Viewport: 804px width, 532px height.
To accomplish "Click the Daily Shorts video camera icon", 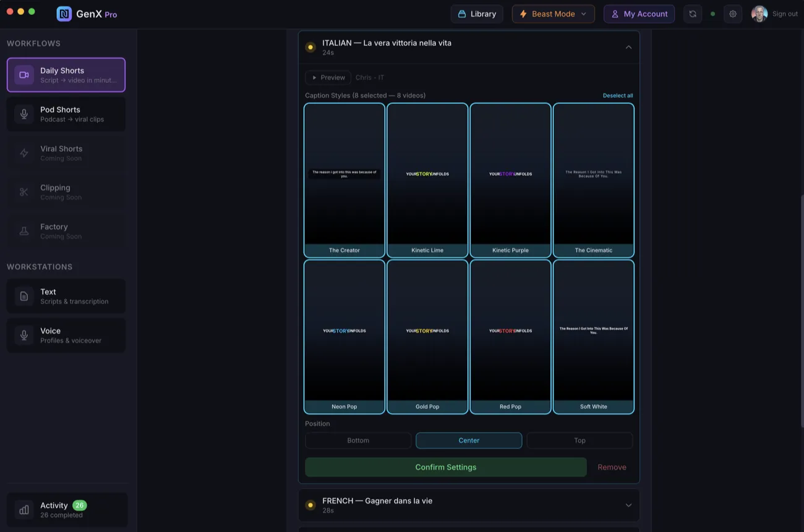I will pyautogui.click(x=24, y=75).
